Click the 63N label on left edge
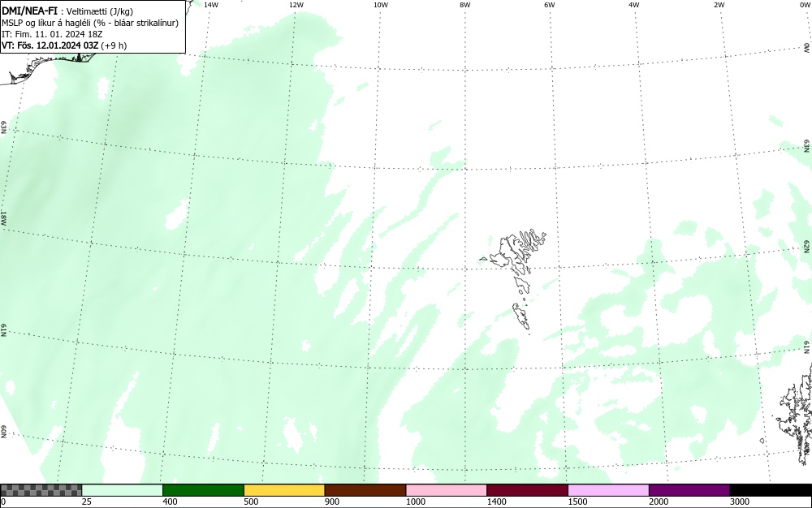The width and height of the screenshot is (812, 508). click(4, 127)
